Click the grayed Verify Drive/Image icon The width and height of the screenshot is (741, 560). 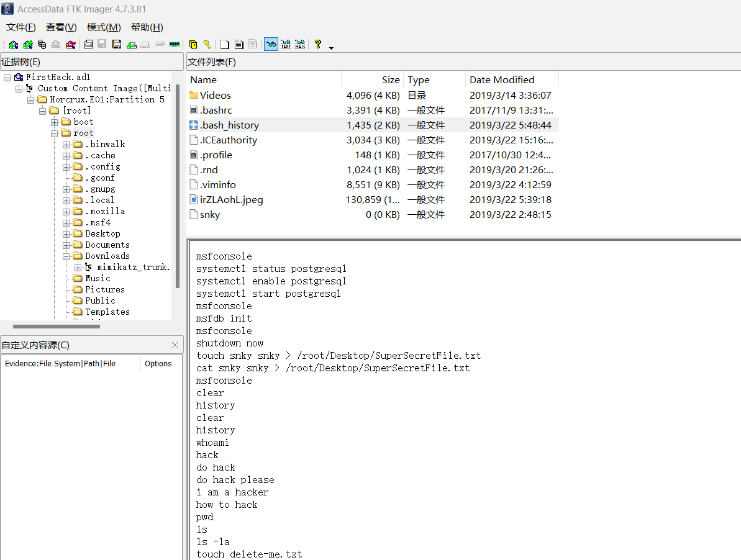(x=160, y=44)
